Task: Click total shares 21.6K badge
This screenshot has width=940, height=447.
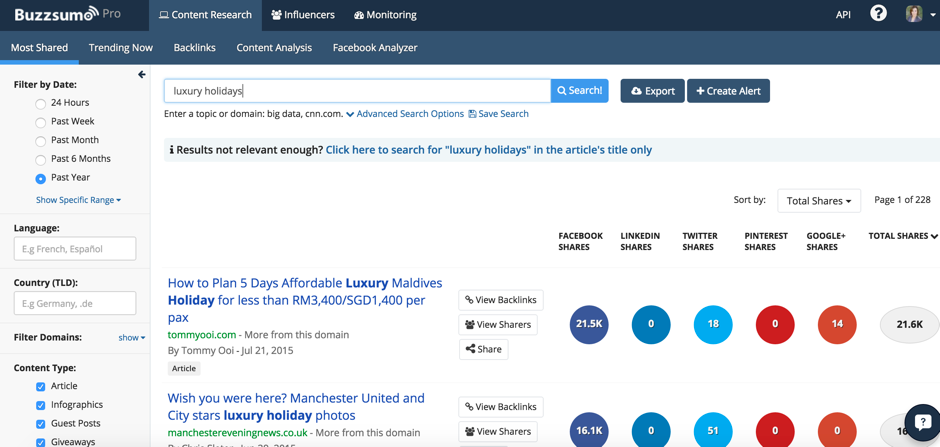Action: [x=909, y=324]
